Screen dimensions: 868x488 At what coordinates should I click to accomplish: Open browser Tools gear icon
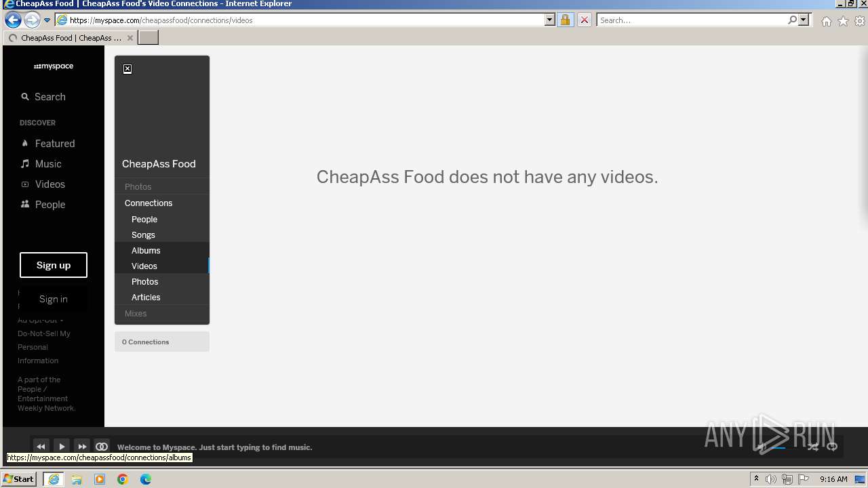tap(860, 21)
